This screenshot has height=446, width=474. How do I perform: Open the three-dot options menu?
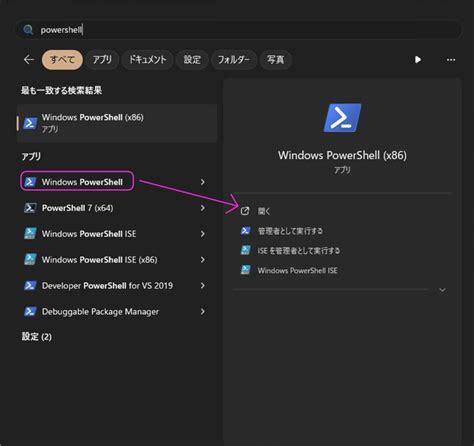[451, 60]
